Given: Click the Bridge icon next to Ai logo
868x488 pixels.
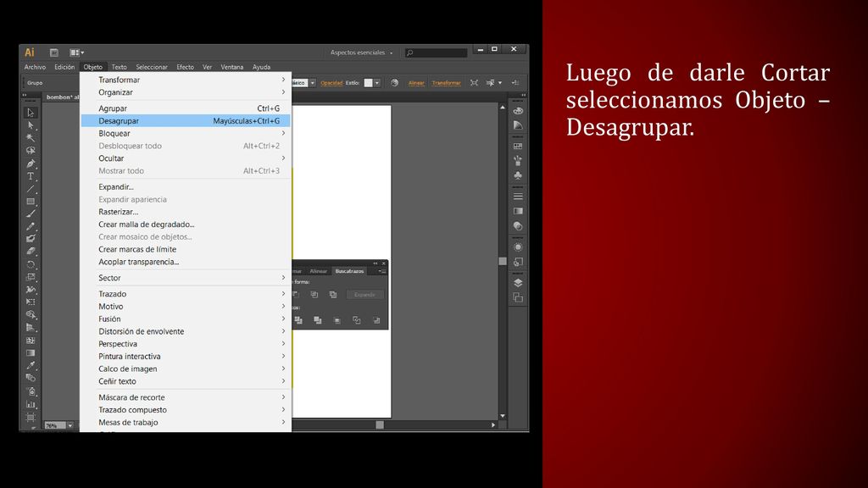Looking at the screenshot, I should (x=53, y=53).
